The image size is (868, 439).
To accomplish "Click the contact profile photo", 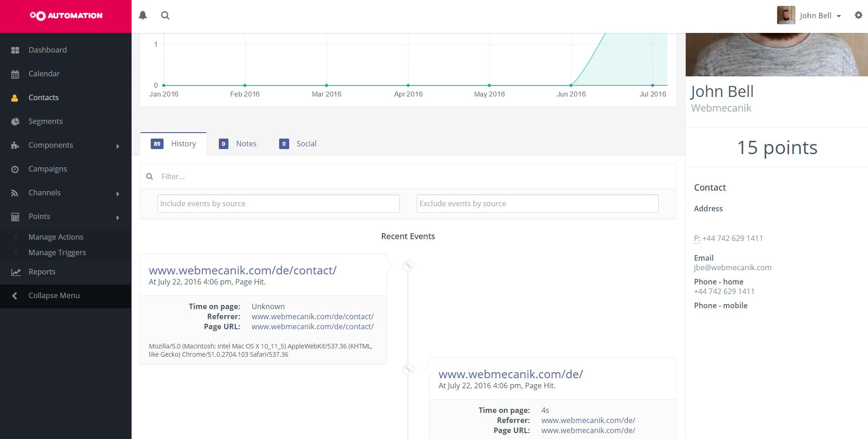I will [777, 54].
